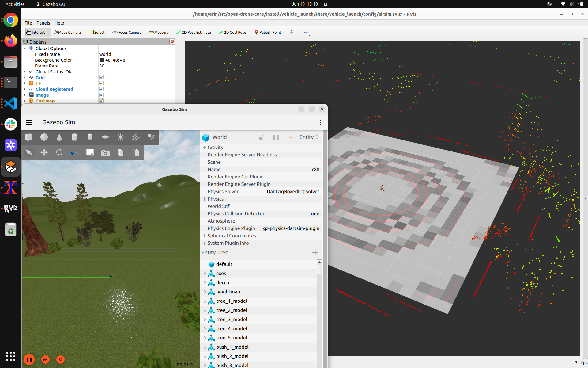Add a spot light in Gazebo
The width and height of the screenshot is (588, 368).
[151, 137]
